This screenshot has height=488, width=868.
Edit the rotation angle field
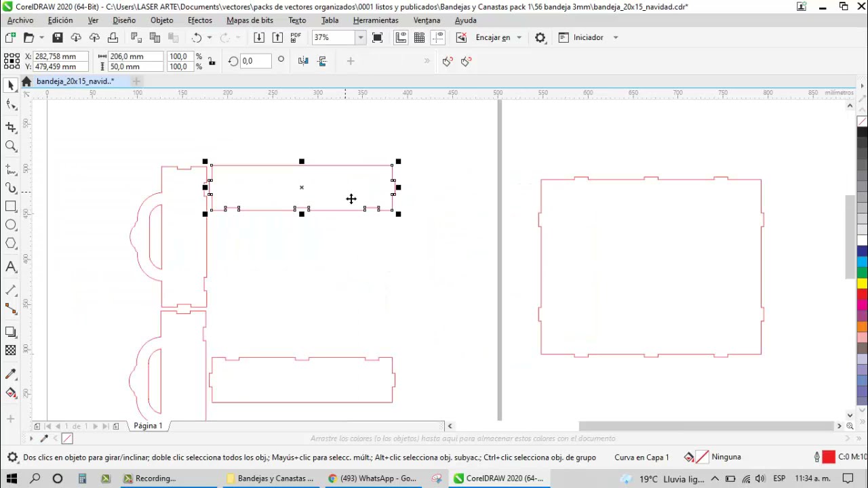click(x=256, y=61)
